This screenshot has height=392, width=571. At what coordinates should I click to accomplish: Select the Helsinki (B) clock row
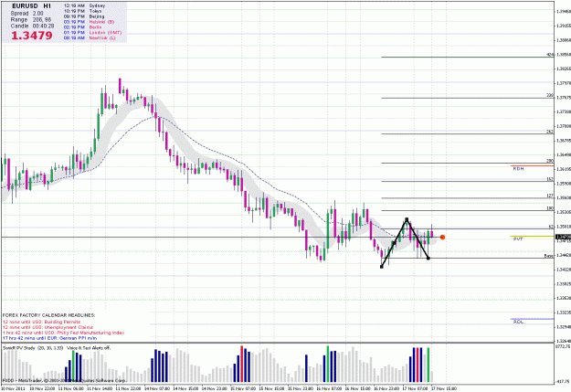click(89, 22)
